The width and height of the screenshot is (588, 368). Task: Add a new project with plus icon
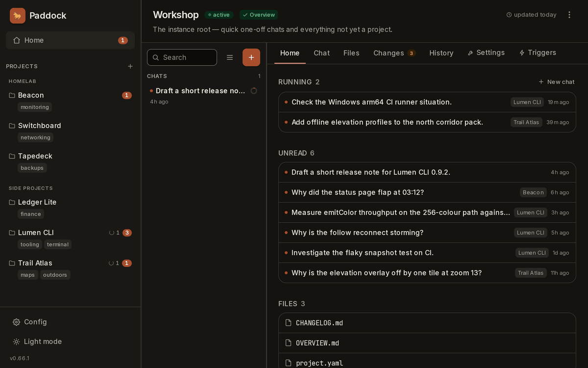(x=130, y=66)
